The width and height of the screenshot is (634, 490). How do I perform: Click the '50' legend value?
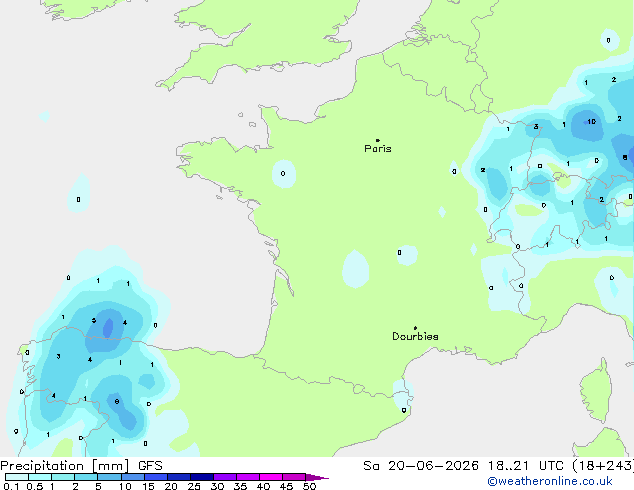309,486
